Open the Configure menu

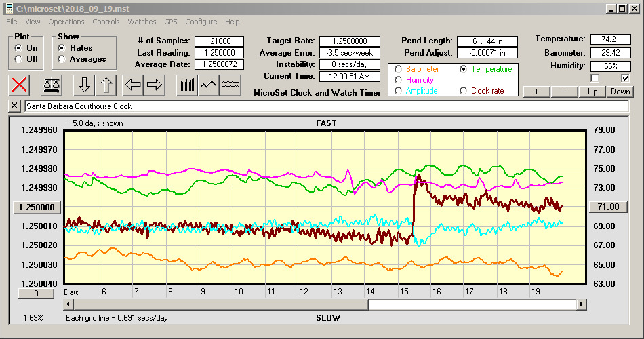pyautogui.click(x=201, y=22)
